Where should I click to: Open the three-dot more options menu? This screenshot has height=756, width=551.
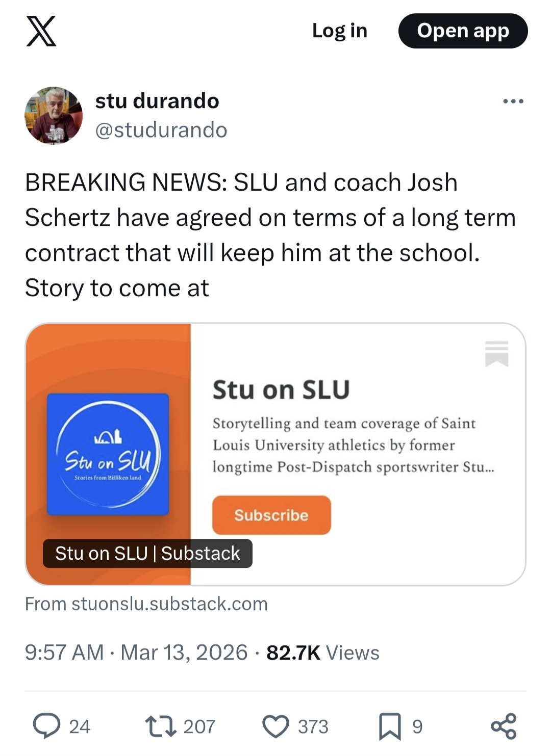(513, 101)
